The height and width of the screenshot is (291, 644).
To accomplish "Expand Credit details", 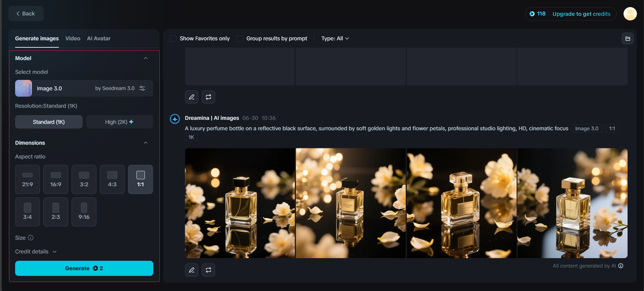I will (36, 251).
